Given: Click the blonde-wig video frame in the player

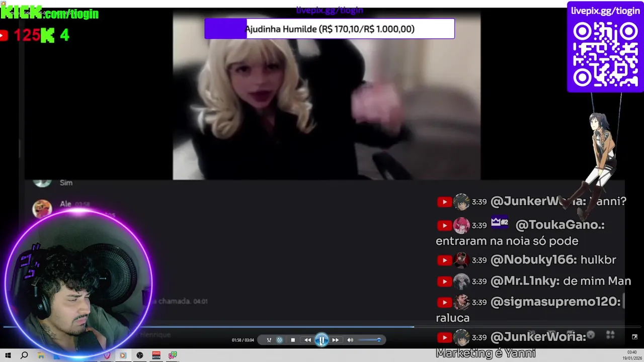Looking at the screenshot, I should tap(327, 96).
